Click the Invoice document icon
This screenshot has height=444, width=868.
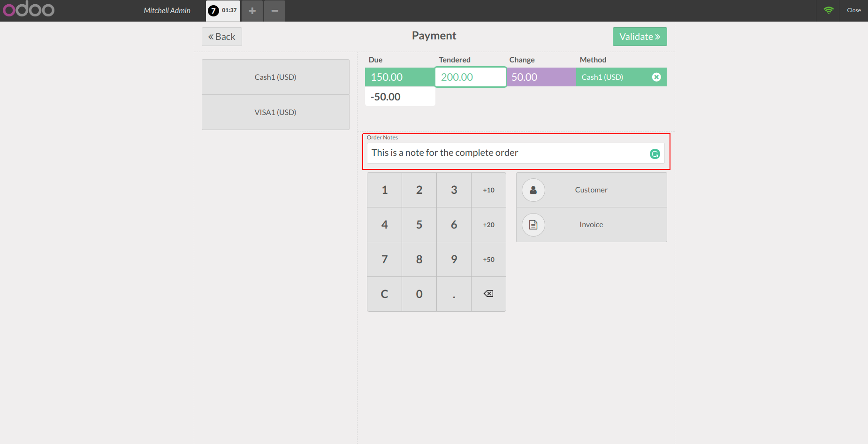pyautogui.click(x=533, y=225)
